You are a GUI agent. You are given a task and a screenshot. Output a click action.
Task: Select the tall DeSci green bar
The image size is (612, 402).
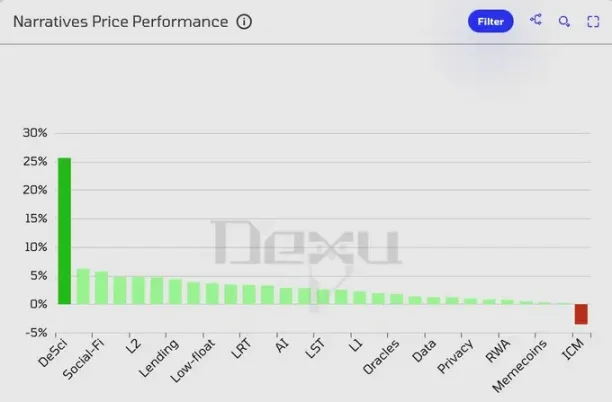(64, 230)
